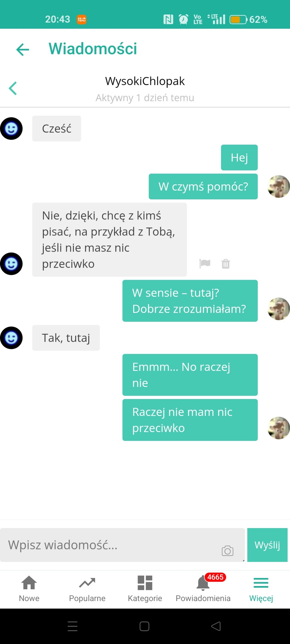Send message with Wyślij button
290x644 pixels.
click(267, 545)
